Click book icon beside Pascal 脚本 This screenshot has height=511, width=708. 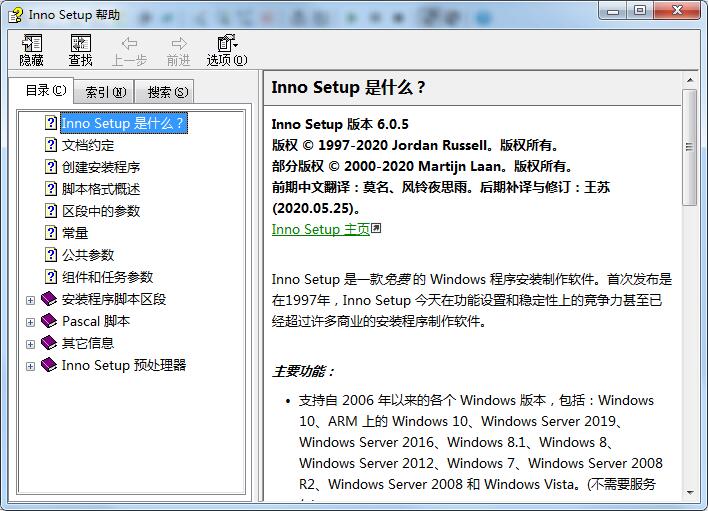pyautogui.click(x=49, y=321)
